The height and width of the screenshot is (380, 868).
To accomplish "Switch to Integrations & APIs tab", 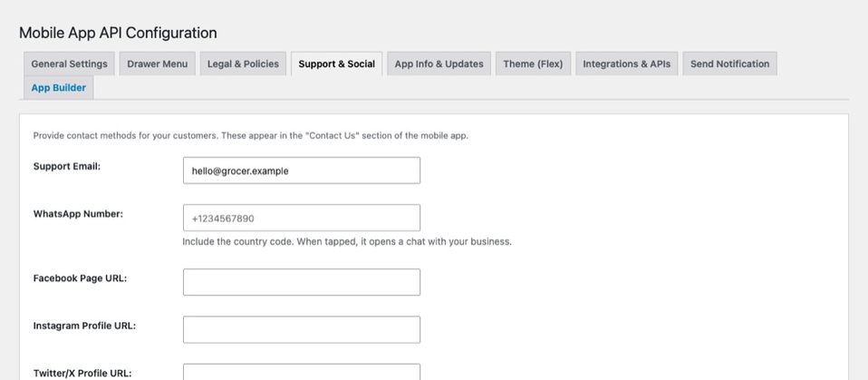I will click(627, 63).
